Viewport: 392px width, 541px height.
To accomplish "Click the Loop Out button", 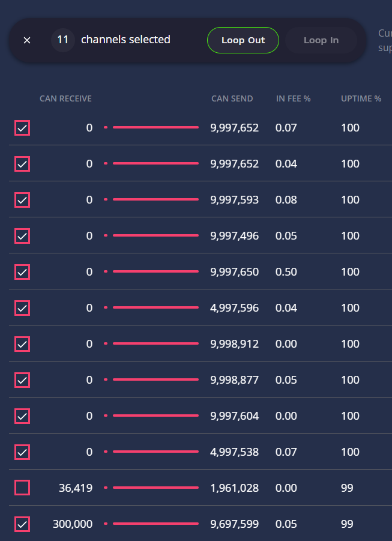I will [x=243, y=40].
